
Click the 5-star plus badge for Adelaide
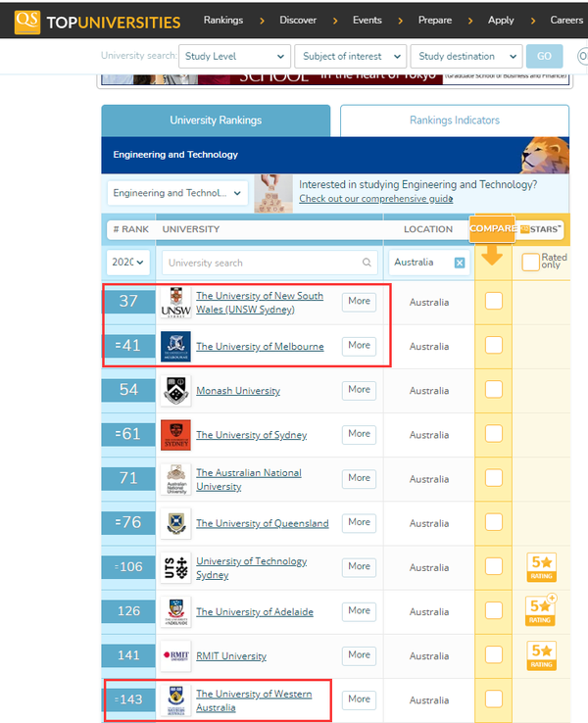tap(541, 610)
